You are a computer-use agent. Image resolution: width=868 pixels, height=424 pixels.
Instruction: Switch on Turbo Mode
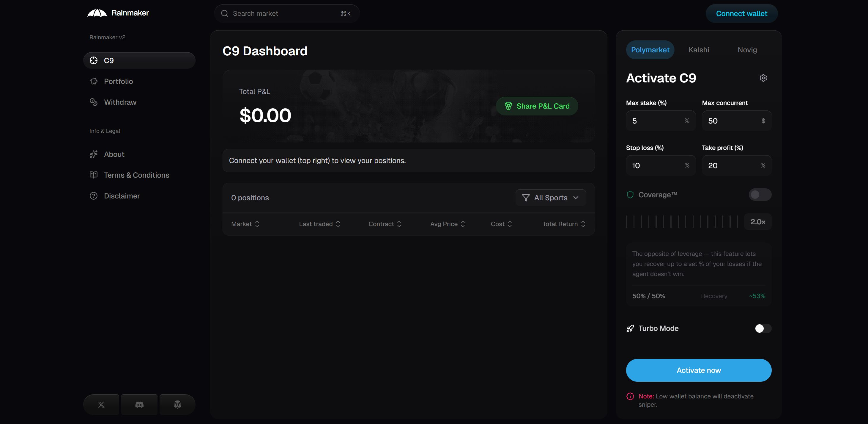pyautogui.click(x=763, y=328)
